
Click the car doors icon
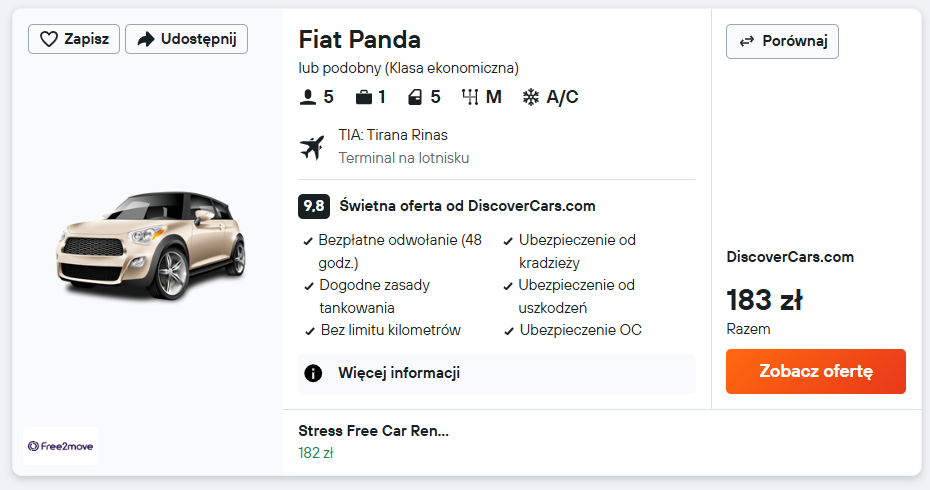pos(416,97)
